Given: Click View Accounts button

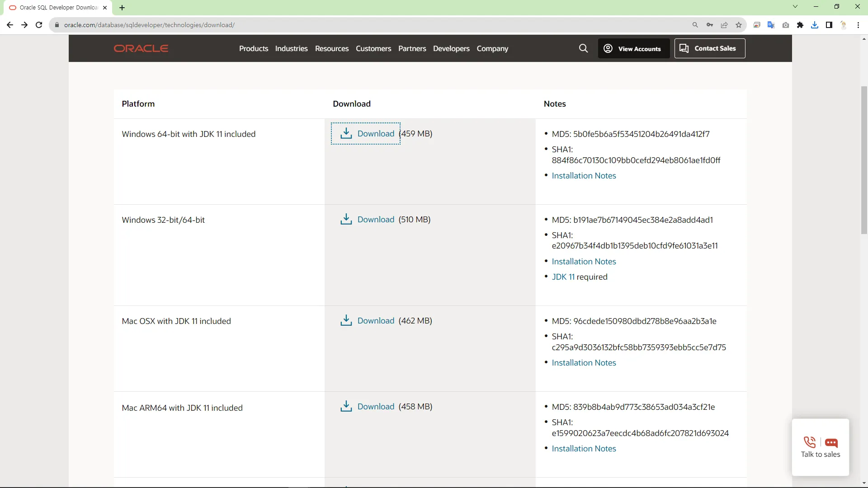Looking at the screenshot, I should (633, 48).
